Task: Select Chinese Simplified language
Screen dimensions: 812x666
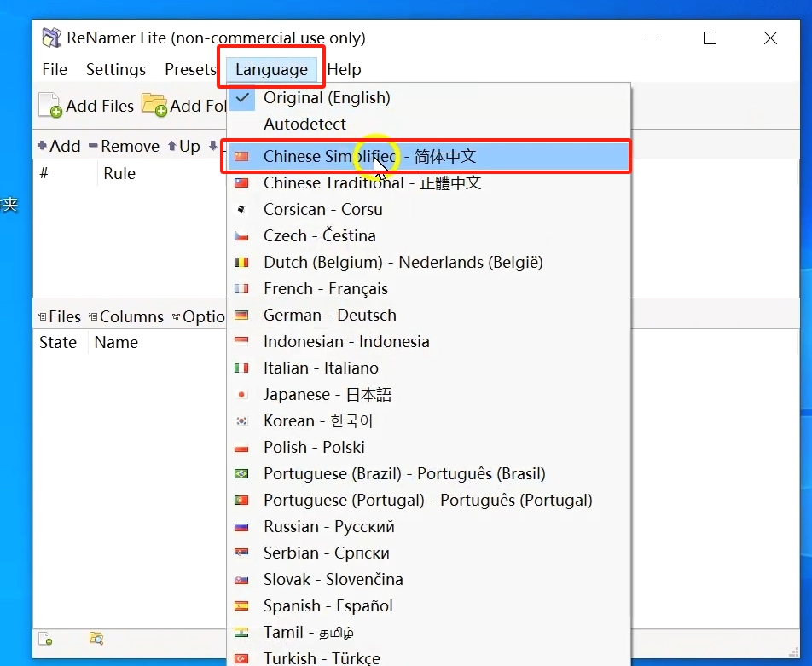Action: (x=429, y=156)
